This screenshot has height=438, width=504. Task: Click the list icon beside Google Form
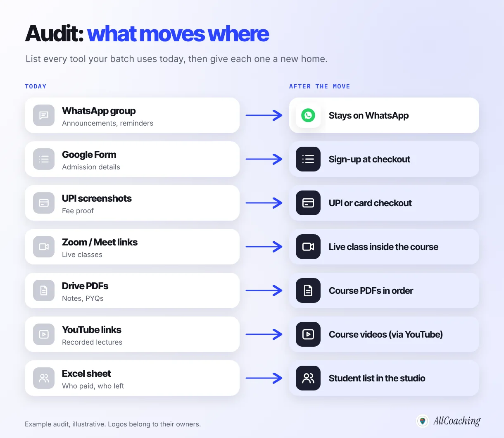click(44, 159)
